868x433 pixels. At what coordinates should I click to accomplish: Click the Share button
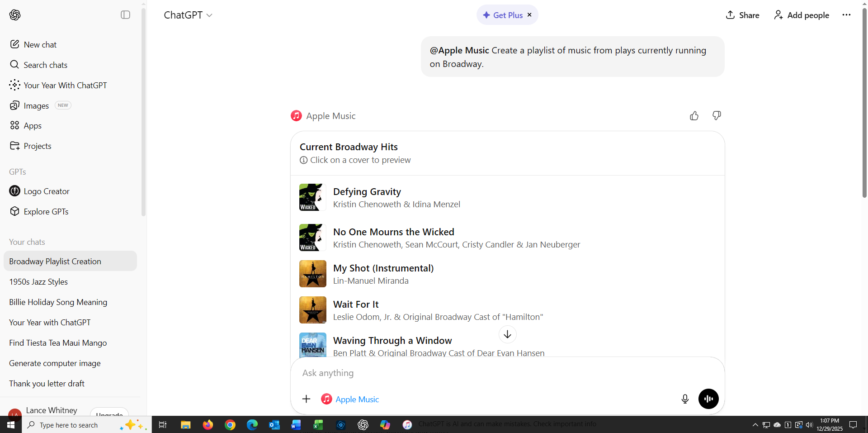(742, 15)
